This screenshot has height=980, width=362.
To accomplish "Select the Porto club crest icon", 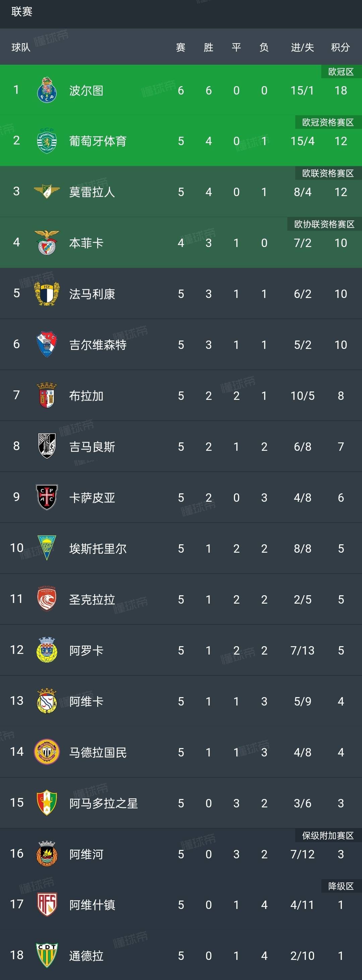I will (x=47, y=90).
